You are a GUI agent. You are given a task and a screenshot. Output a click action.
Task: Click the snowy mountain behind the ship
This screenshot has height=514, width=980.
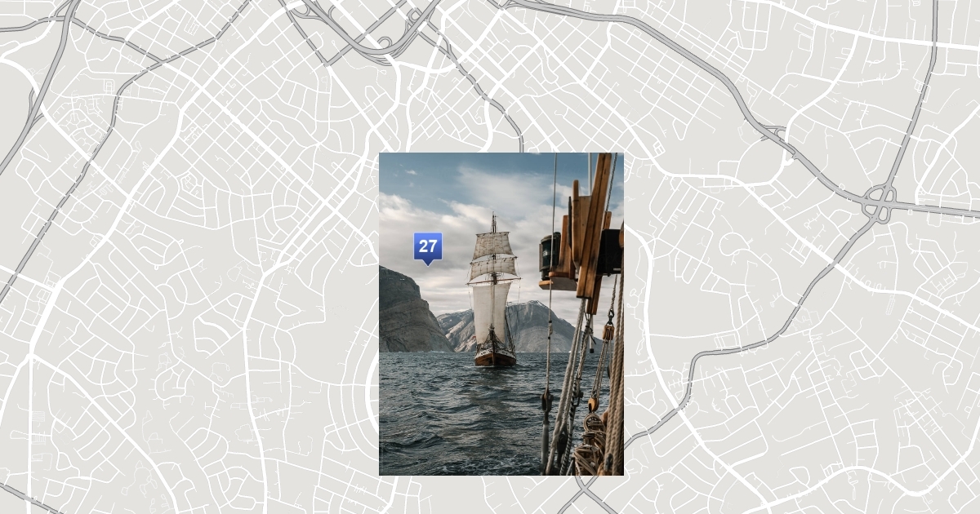point(535,322)
